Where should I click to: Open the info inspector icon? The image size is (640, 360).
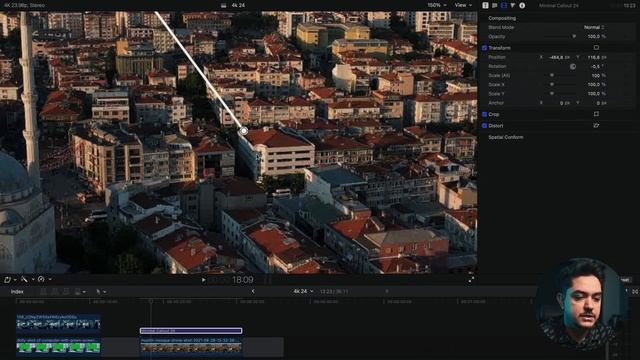[522, 5]
